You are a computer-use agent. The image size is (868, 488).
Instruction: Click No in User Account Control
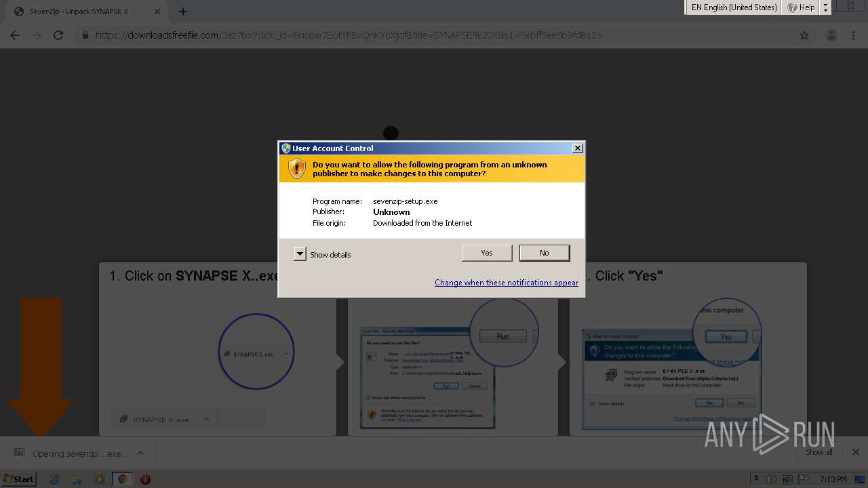click(545, 253)
